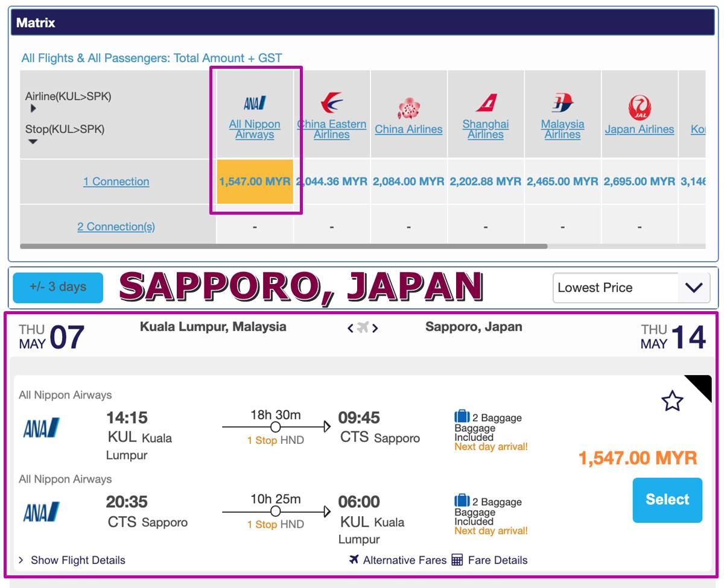The image size is (724, 588).
Task: Click ANA logo on the 20:35 return flight
Action: (41, 511)
